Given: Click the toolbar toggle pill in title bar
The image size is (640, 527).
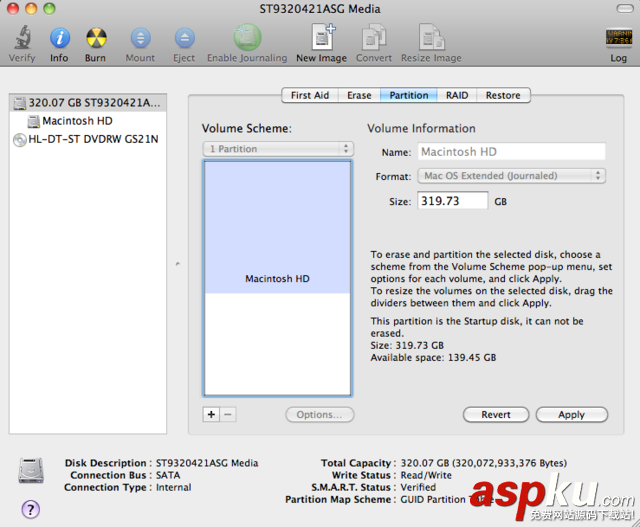Looking at the screenshot, I should click(624, 9).
